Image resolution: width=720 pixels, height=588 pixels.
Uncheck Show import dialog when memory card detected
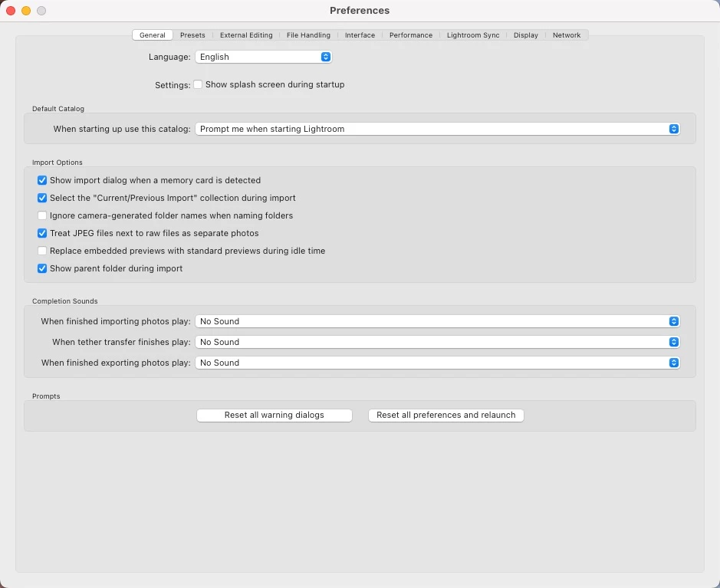point(42,180)
